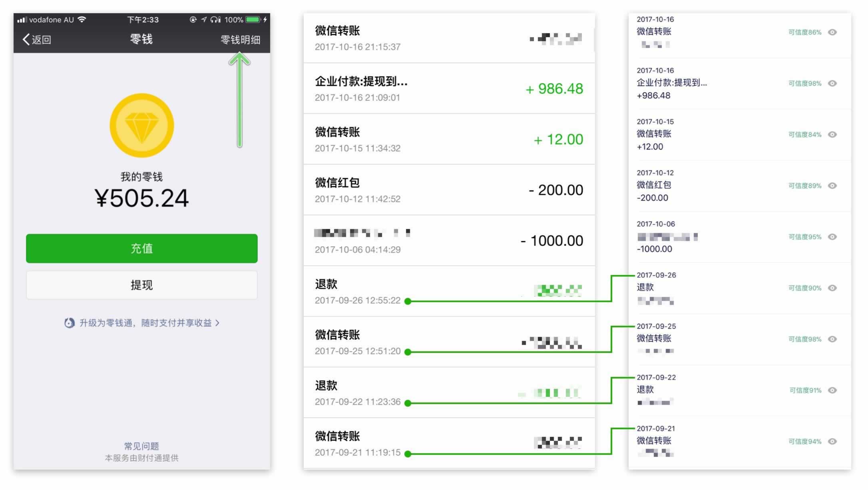The image size is (868, 490).
Task: Open 企业付款:提现到 row with +986.48
Action: point(449,88)
